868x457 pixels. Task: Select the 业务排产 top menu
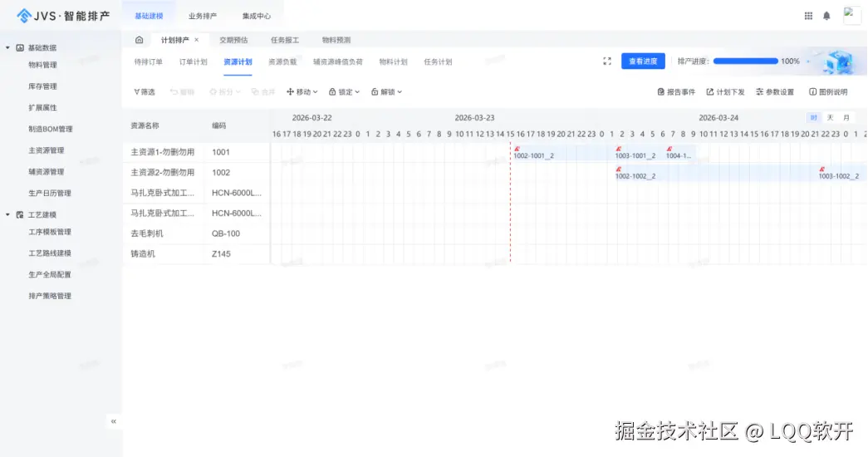coord(203,16)
